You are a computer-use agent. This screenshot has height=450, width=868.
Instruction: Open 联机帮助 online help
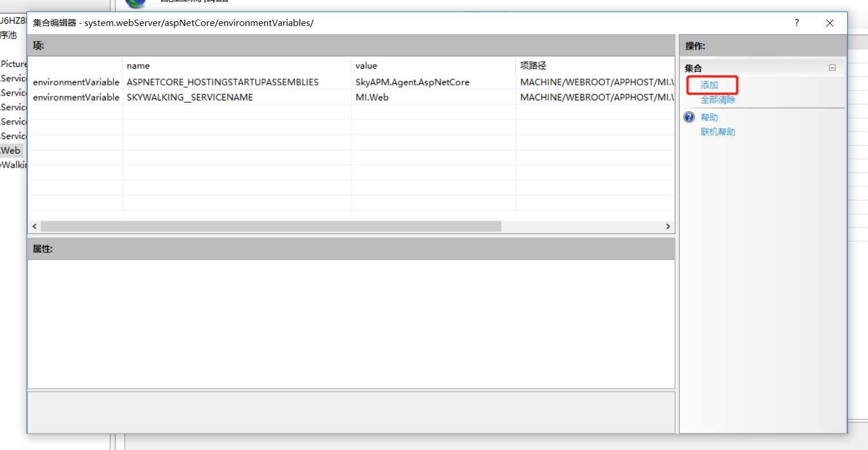tap(718, 132)
